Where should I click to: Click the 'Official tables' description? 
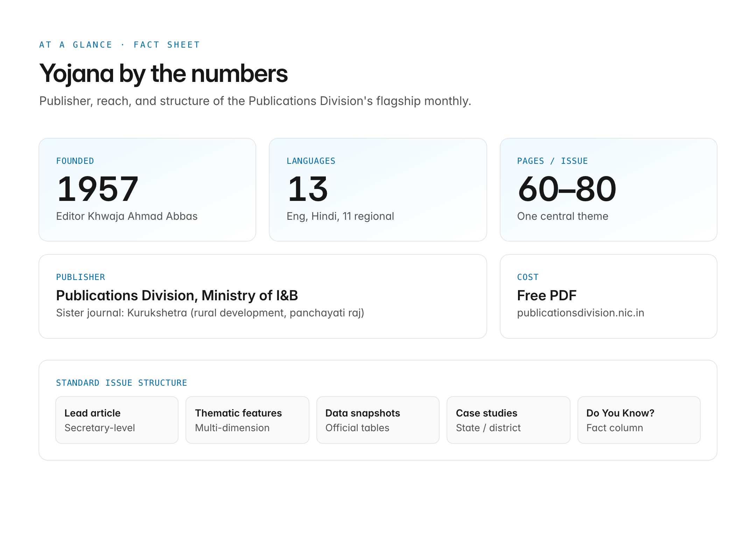click(x=357, y=428)
